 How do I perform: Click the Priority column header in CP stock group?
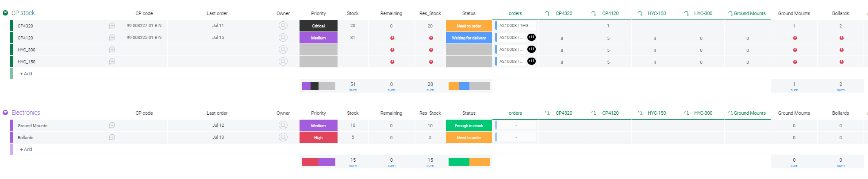click(318, 13)
